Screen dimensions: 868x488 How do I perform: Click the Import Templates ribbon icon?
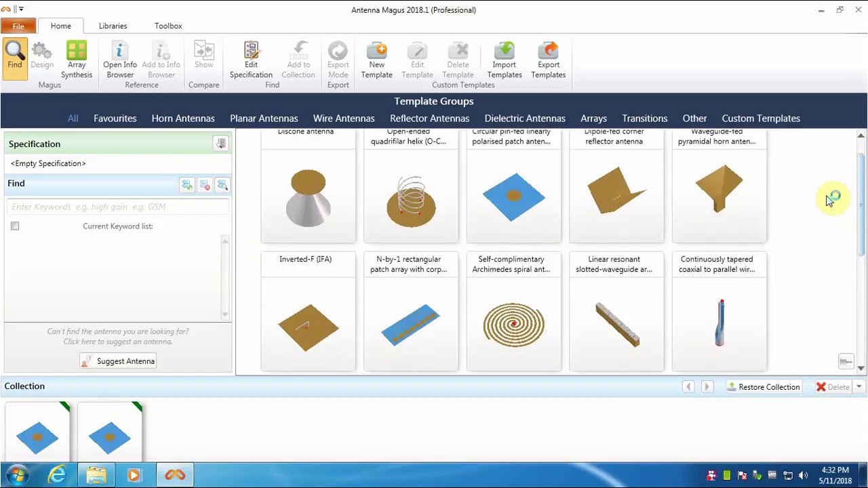504,60
